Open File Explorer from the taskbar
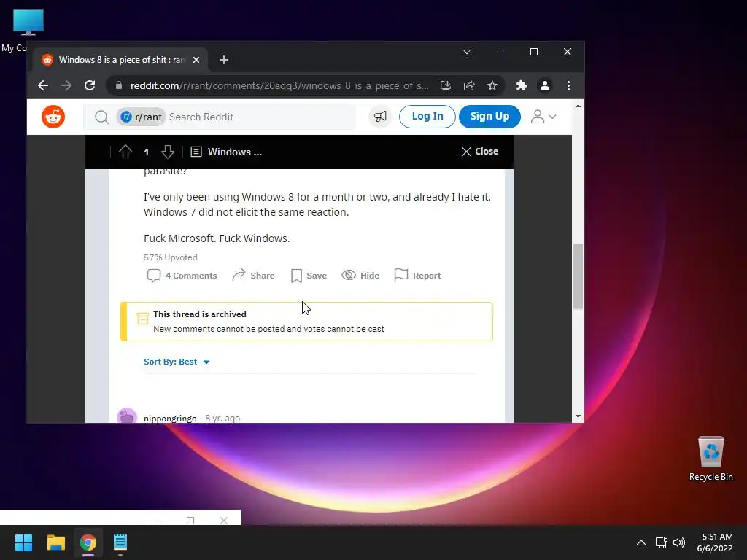Viewport: 747px width, 560px height. [x=55, y=542]
